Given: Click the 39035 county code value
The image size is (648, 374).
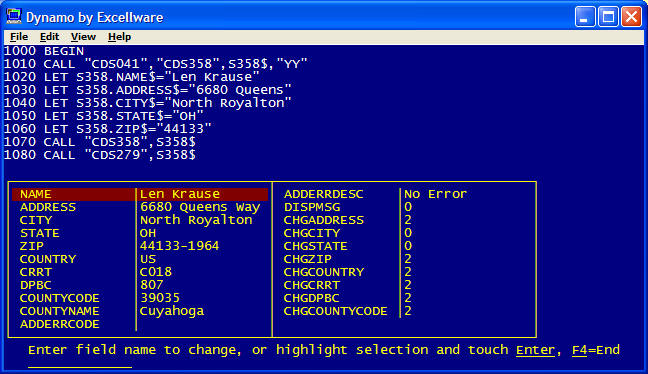Looking at the screenshot, I should (x=160, y=298).
